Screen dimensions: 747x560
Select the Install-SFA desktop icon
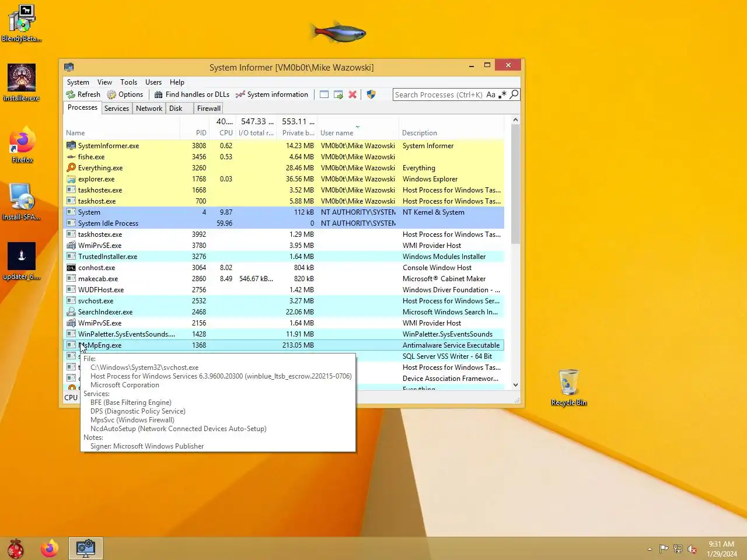click(22, 202)
